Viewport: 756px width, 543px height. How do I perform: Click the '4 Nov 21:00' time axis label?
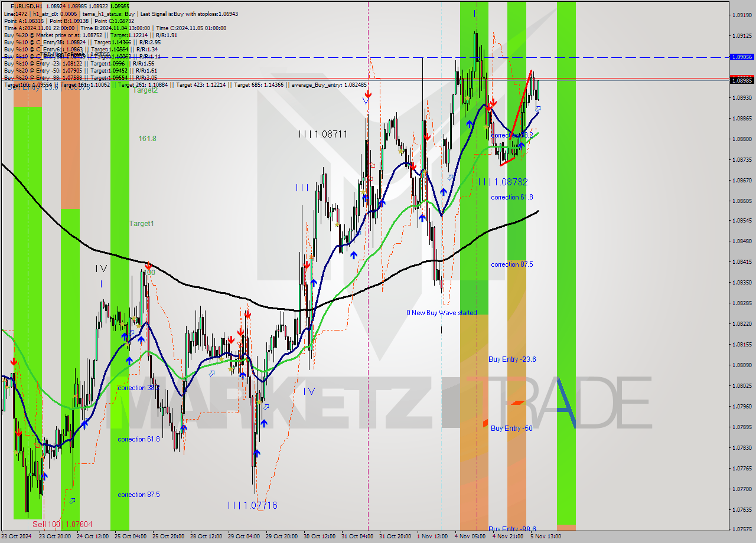[x=508, y=537]
